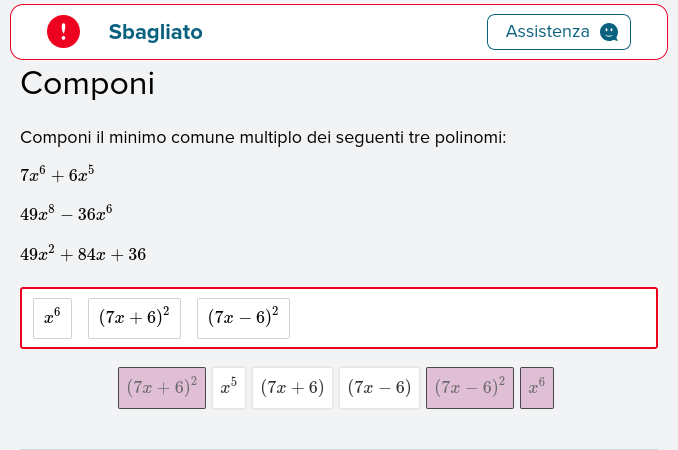Click the polynomial 49x⁸ − 36x⁶
Viewport: 678px width, 450px height.
(x=66, y=213)
